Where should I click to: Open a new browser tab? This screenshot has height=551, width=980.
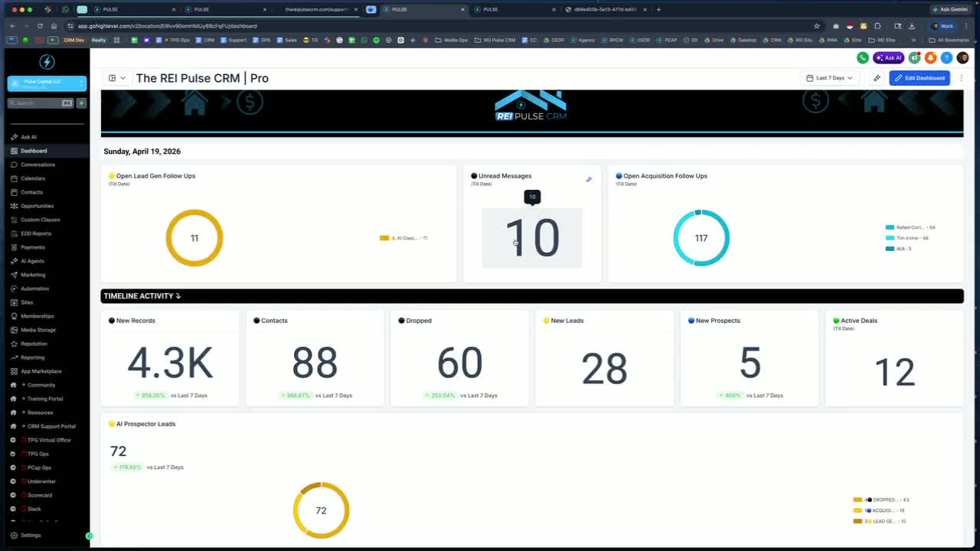(658, 9)
